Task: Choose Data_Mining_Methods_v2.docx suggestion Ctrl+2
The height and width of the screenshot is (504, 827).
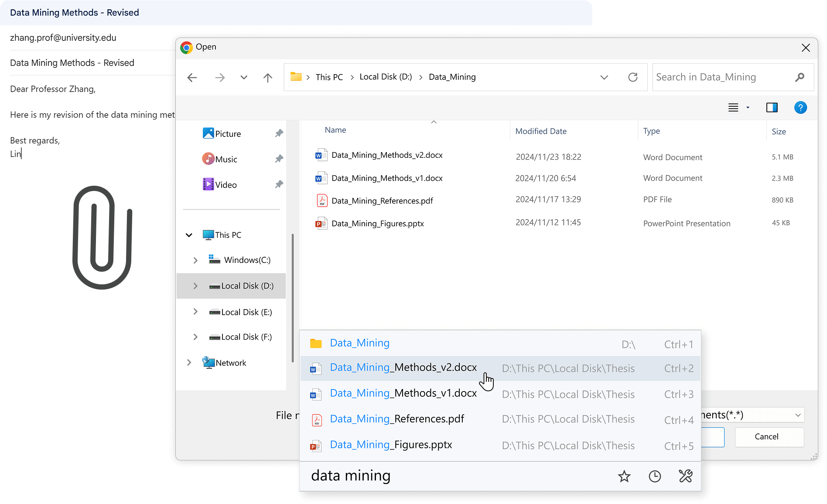Action: tap(500, 368)
